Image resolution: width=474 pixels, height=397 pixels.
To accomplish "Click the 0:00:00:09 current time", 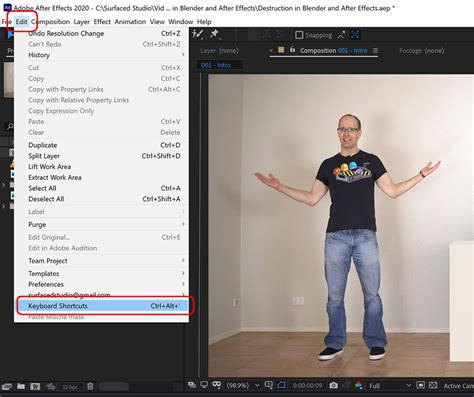I will pos(307,385).
